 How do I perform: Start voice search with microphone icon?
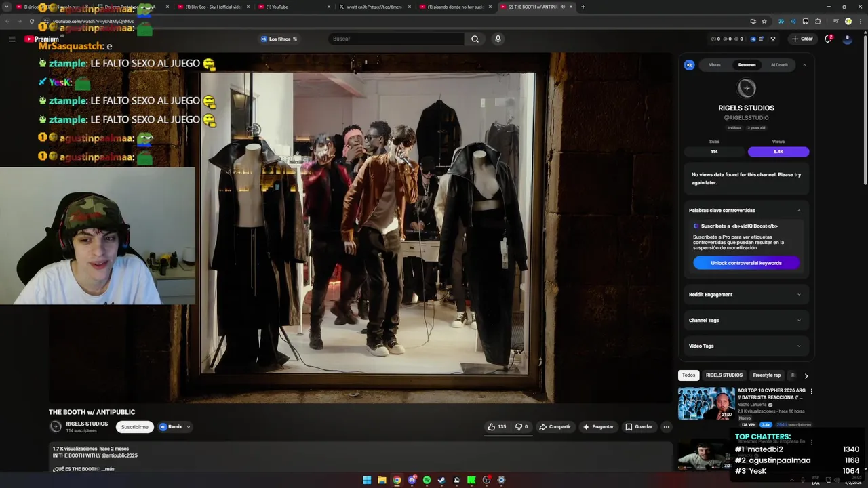498,39
